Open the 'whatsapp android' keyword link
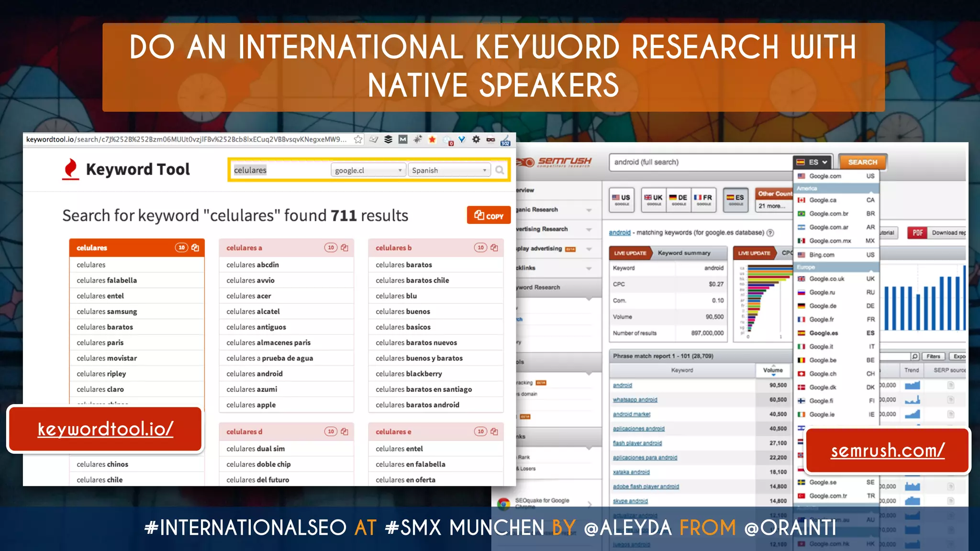The height and width of the screenshot is (551, 980). [635, 400]
